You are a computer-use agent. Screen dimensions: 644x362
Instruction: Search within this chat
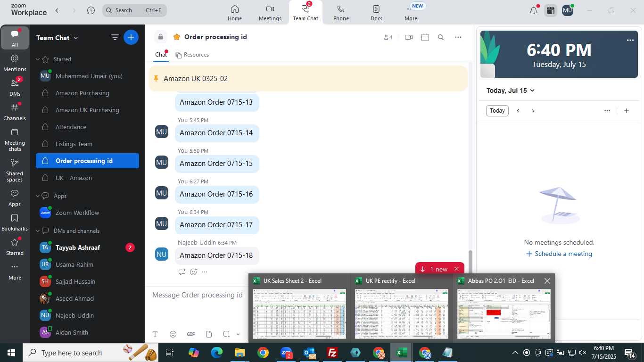[441, 37]
